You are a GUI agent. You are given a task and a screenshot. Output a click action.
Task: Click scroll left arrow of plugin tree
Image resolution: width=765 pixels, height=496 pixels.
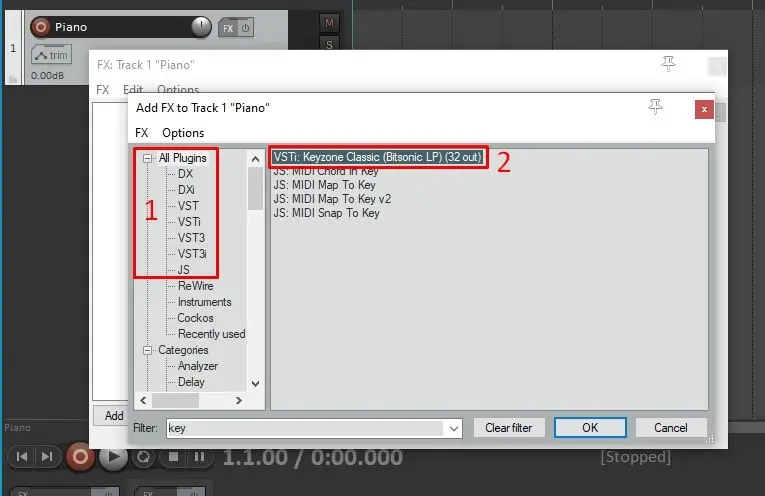coord(143,400)
